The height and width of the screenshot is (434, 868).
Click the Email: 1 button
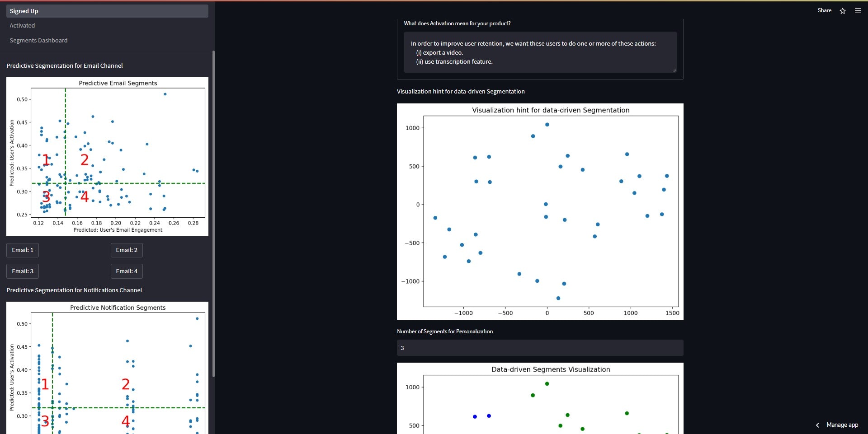23,250
